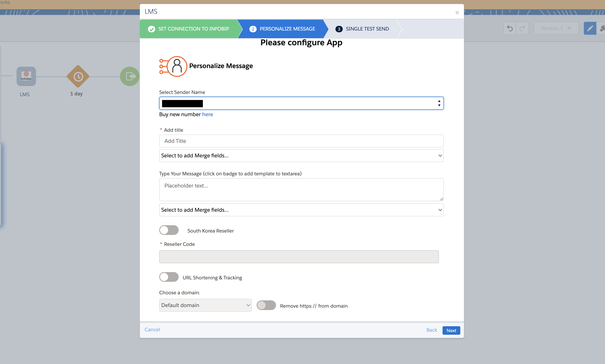Viewport: 605px width, 364px height.
Task: Click the Next button
Action: [x=451, y=330]
